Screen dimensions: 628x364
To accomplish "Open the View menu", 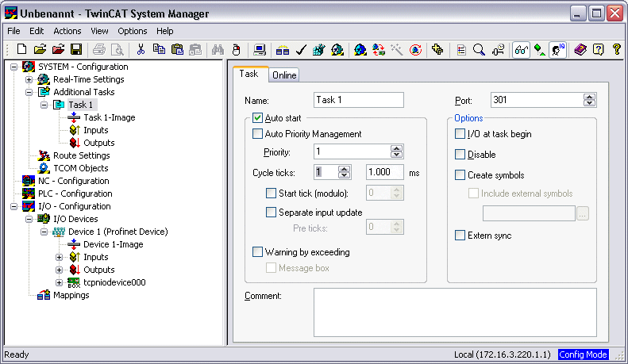I will point(99,31).
